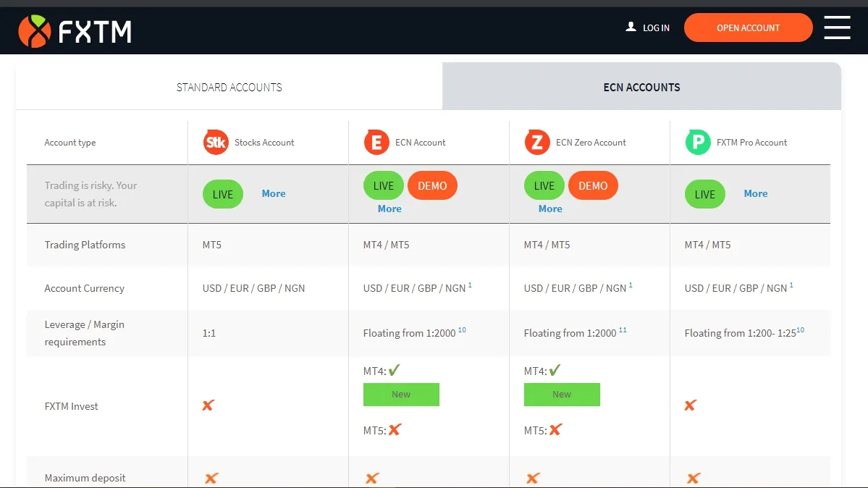868x488 pixels.
Task: Click the Stocks Account heading text
Action: pos(264,143)
